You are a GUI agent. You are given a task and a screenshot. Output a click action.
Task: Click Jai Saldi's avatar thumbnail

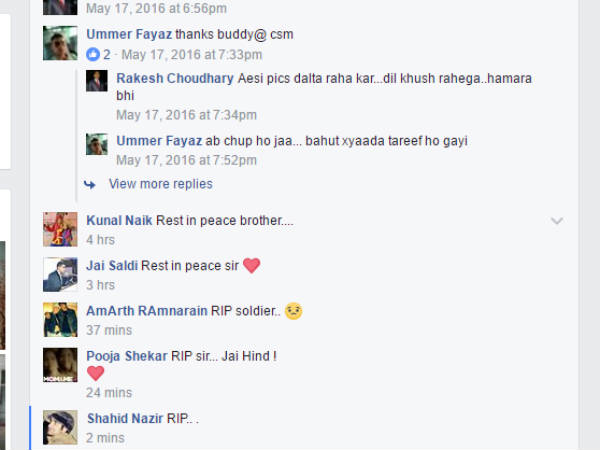click(x=60, y=274)
